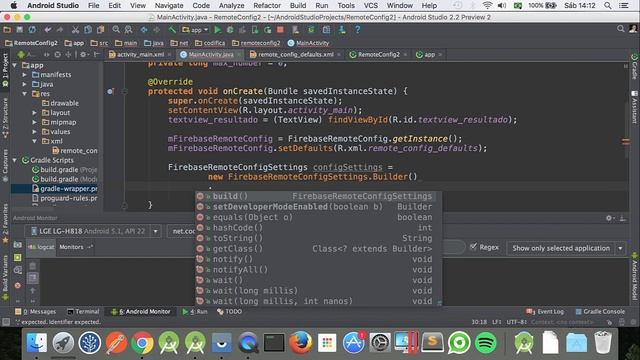The width and height of the screenshot is (640, 360).
Task: Switch to remote_config_defaults.xml editor tab
Action: click(x=295, y=54)
